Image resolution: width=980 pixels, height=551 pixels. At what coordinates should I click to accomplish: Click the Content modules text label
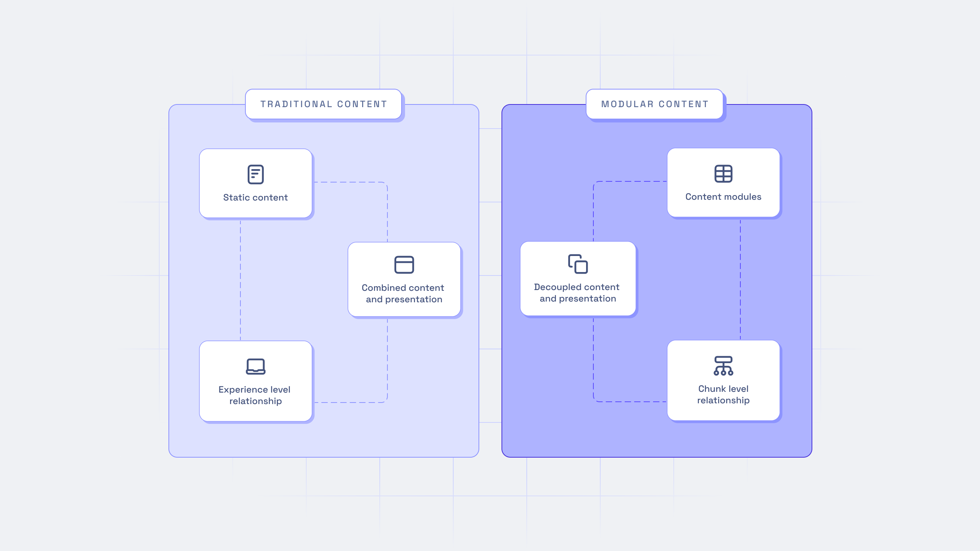[723, 197]
